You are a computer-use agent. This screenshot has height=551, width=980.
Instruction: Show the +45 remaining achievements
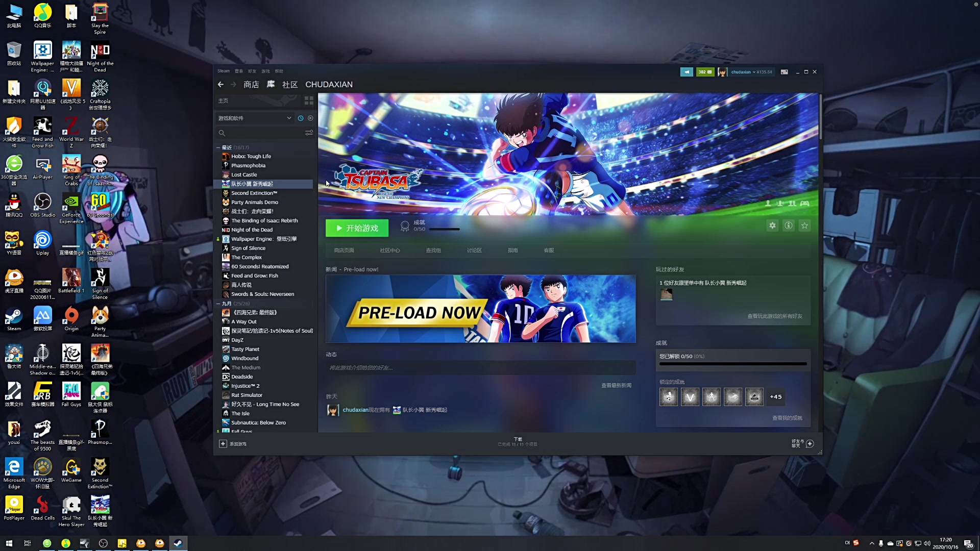click(776, 397)
